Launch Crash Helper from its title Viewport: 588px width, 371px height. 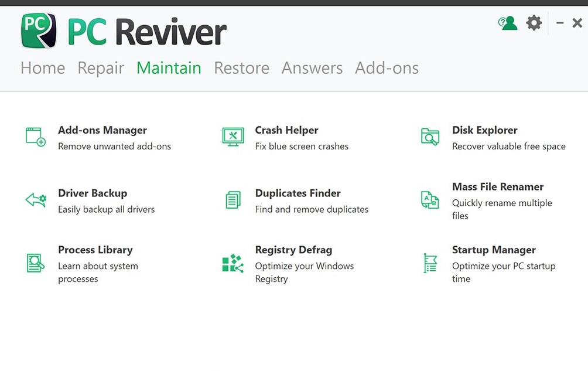(x=286, y=130)
